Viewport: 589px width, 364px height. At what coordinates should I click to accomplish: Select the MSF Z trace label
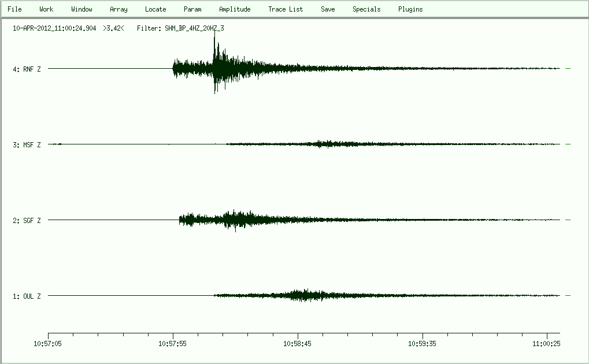click(x=27, y=145)
